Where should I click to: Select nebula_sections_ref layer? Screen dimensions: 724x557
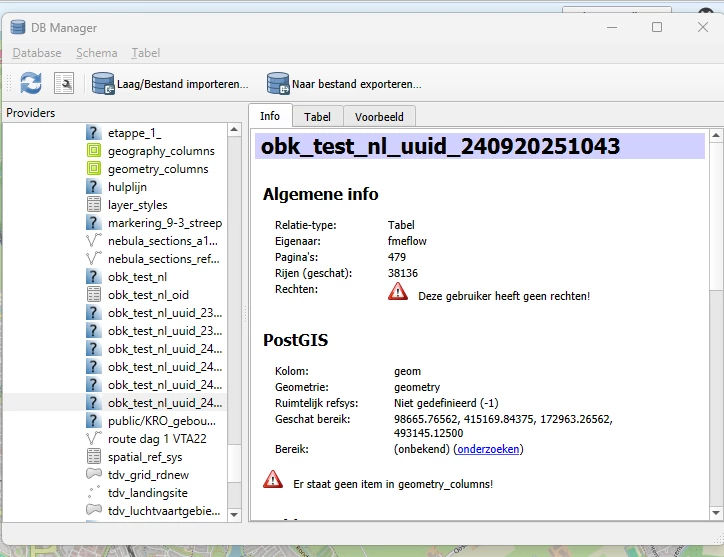click(x=163, y=259)
